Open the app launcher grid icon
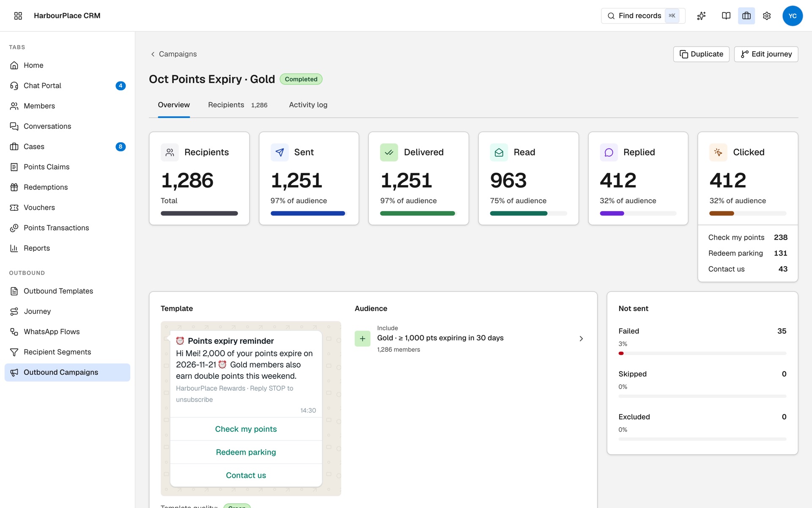 point(18,16)
